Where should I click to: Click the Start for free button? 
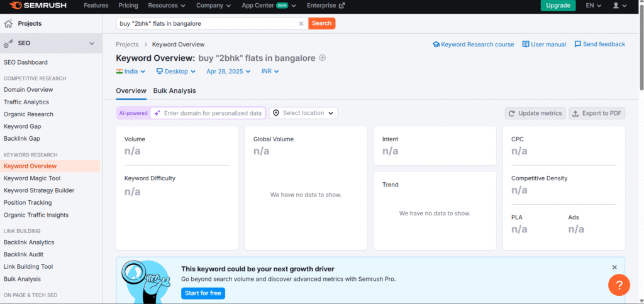point(203,293)
